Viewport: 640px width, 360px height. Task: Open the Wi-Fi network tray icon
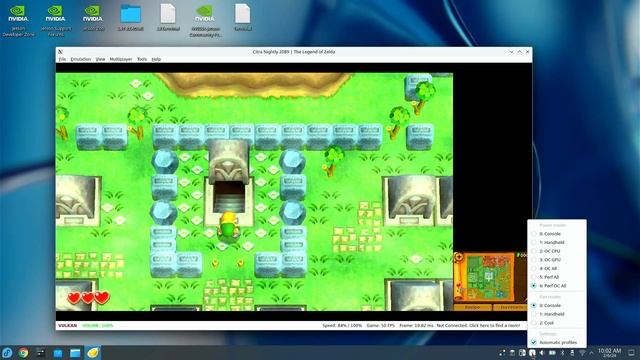point(582,353)
